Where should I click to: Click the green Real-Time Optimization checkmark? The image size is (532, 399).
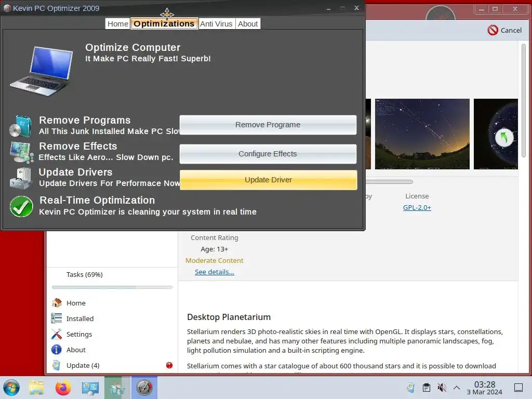[21, 206]
